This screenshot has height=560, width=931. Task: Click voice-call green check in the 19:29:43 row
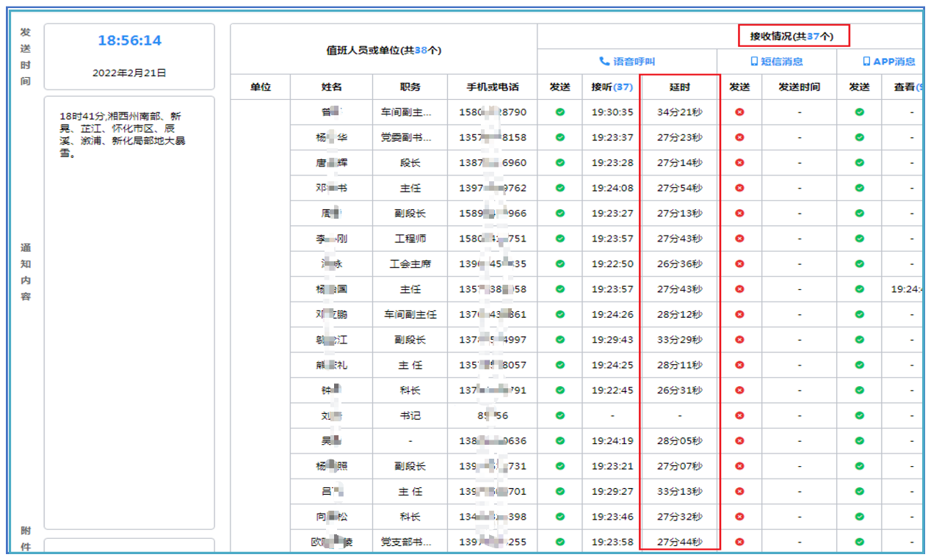(560, 340)
